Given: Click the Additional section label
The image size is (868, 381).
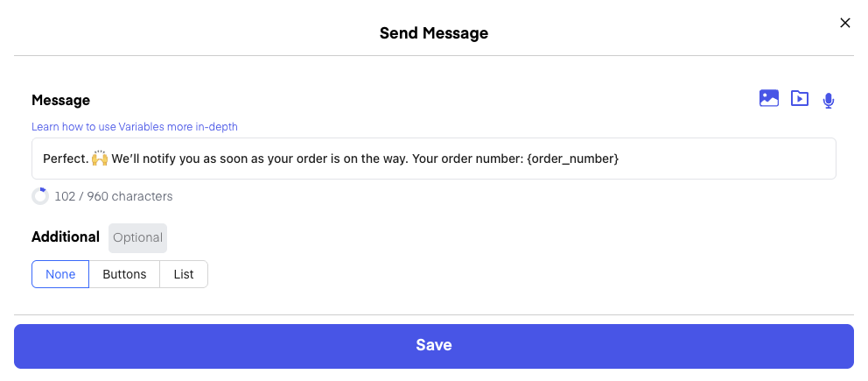Looking at the screenshot, I should [x=66, y=236].
